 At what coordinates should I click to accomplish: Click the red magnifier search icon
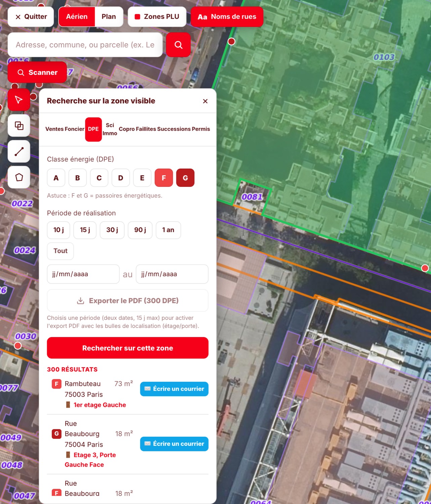coord(179,45)
